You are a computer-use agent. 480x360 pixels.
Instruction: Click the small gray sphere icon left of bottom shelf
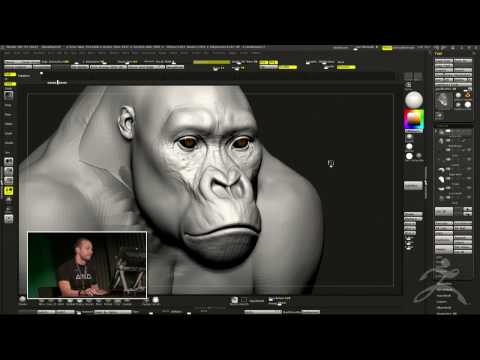click(22, 299)
